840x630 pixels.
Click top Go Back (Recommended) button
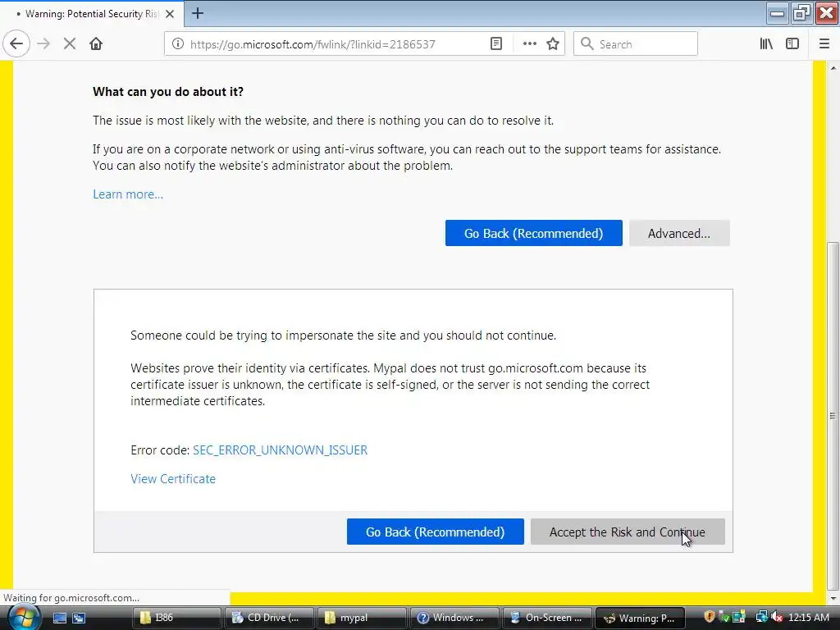pyautogui.click(x=533, y=234)
